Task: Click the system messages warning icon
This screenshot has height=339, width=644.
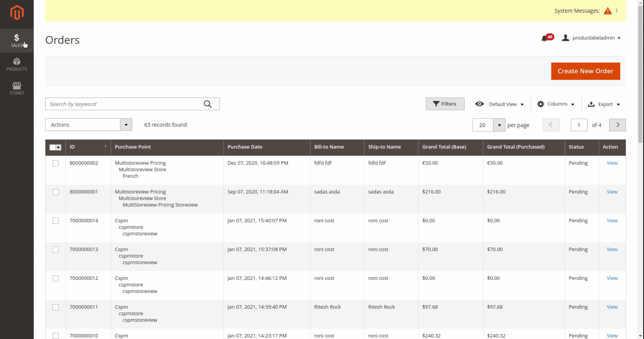Action: pyautogui.click(x=608, y=11)
